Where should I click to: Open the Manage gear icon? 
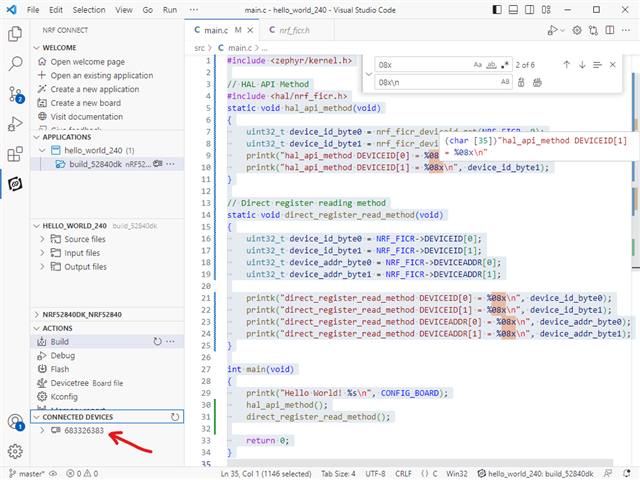click(x=15, y=451)
